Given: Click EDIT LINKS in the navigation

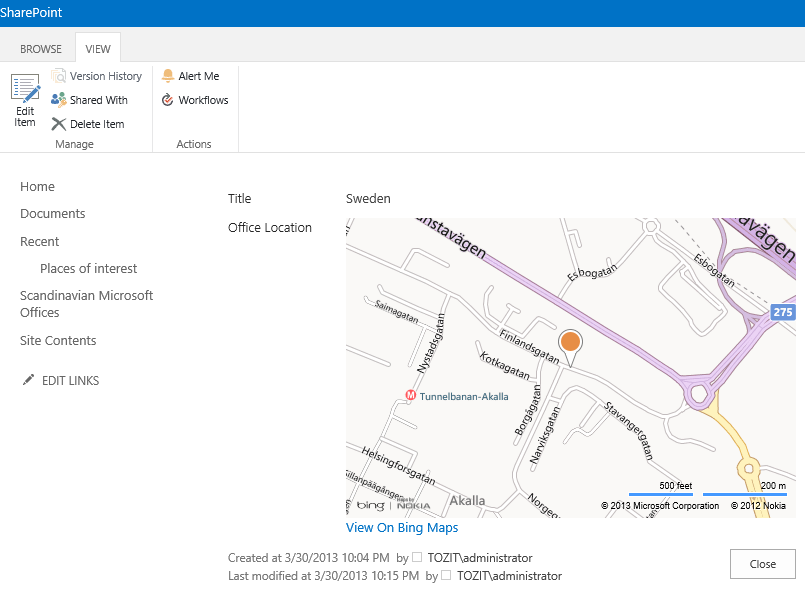Looking at the screenshot, I should pyautogui.click(x=70, y=380).
